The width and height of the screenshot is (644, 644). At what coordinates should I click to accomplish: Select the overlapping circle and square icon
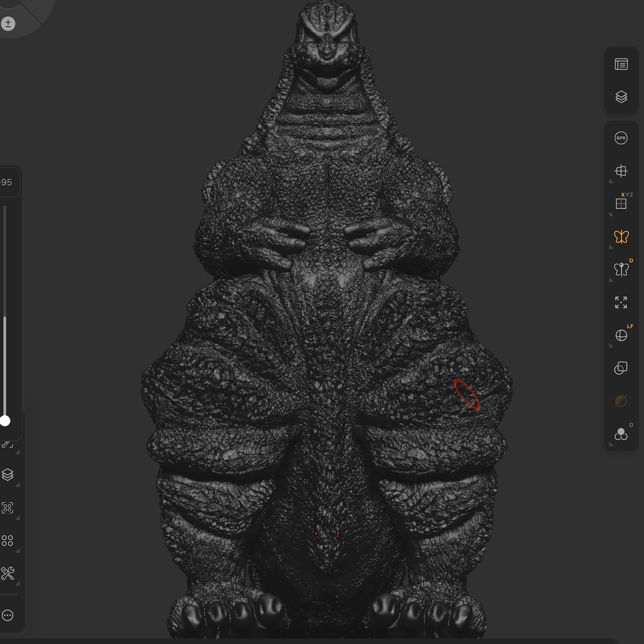point(621,368)
